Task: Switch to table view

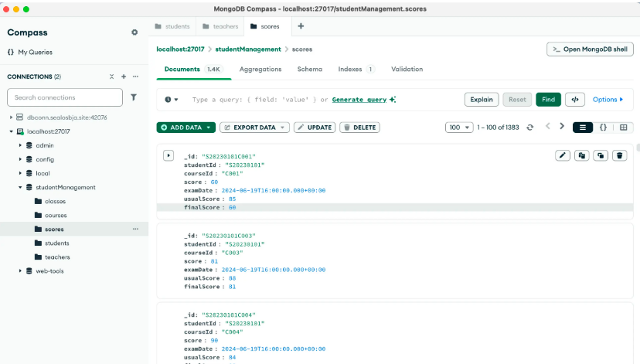Action: (623, 128)
